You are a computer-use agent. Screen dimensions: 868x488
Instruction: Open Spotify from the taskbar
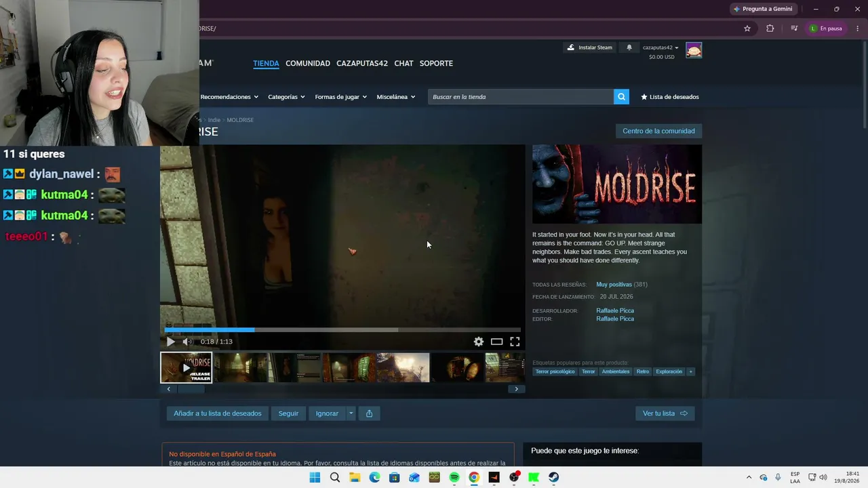(454, 477)
